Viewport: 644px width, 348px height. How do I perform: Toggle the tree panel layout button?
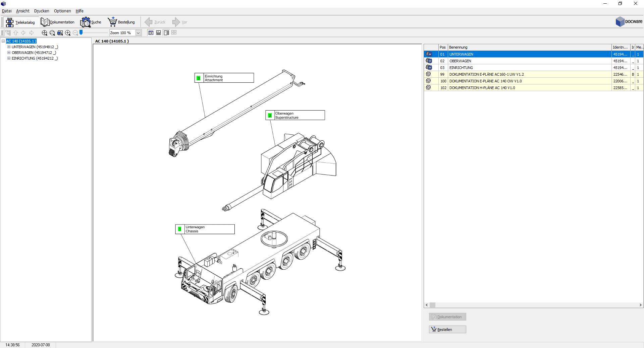pos(151,32)
